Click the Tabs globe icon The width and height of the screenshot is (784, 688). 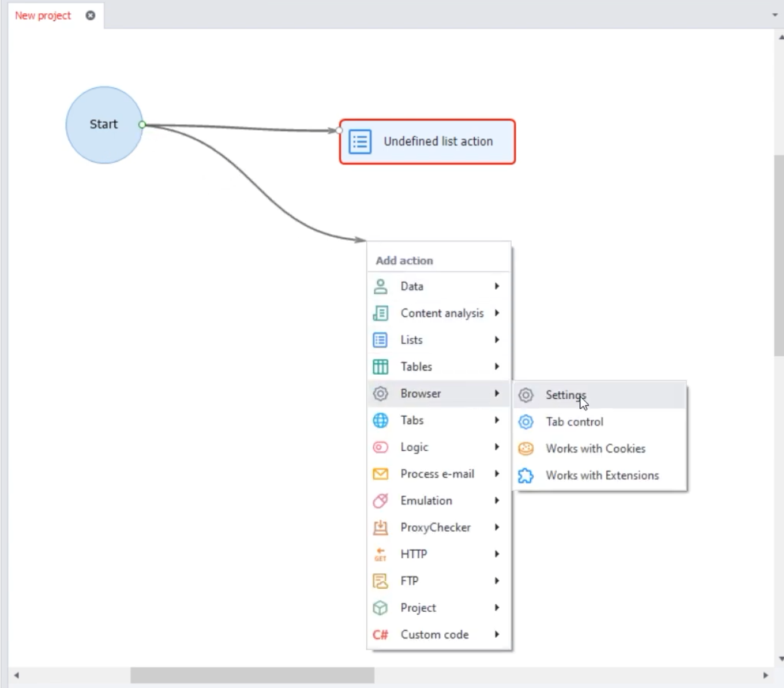(380, 420)
